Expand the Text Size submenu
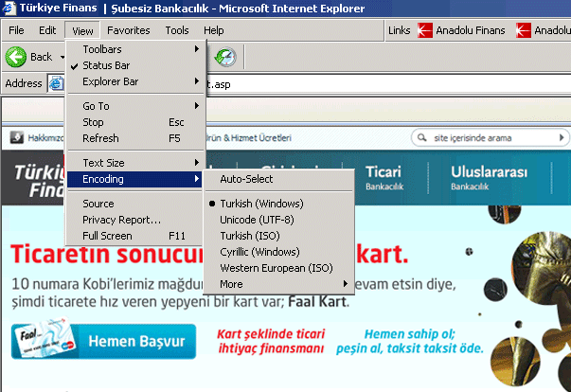Image resolution: width=571 pixels, height=392 pixels. pyautogui.click(x=134, y=163)
